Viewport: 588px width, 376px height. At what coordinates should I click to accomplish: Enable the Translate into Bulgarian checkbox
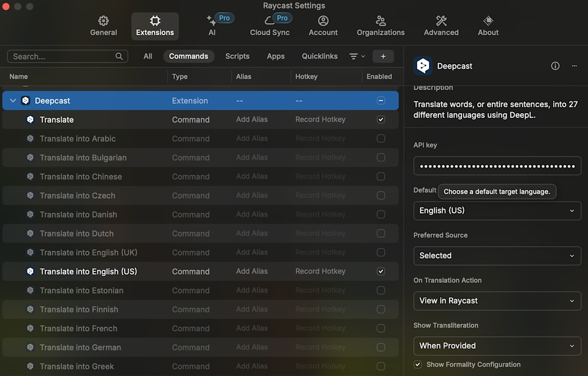click(381, 158)
